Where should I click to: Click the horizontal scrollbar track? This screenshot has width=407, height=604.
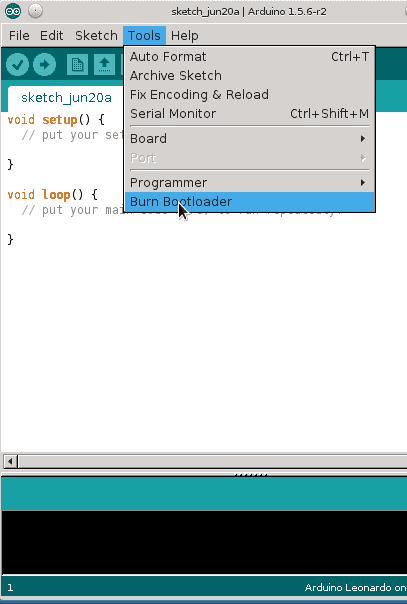(212, 461)
